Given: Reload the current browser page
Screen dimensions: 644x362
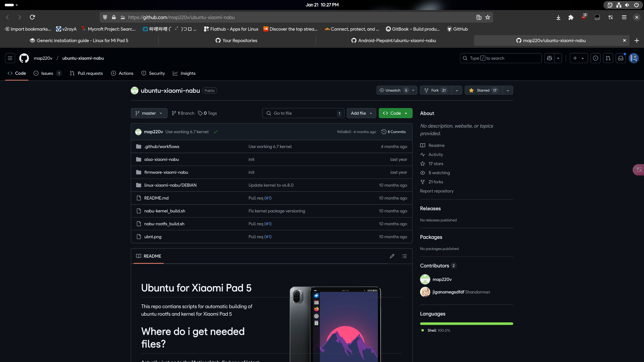Looking at the screenshot, I should 32,17.
